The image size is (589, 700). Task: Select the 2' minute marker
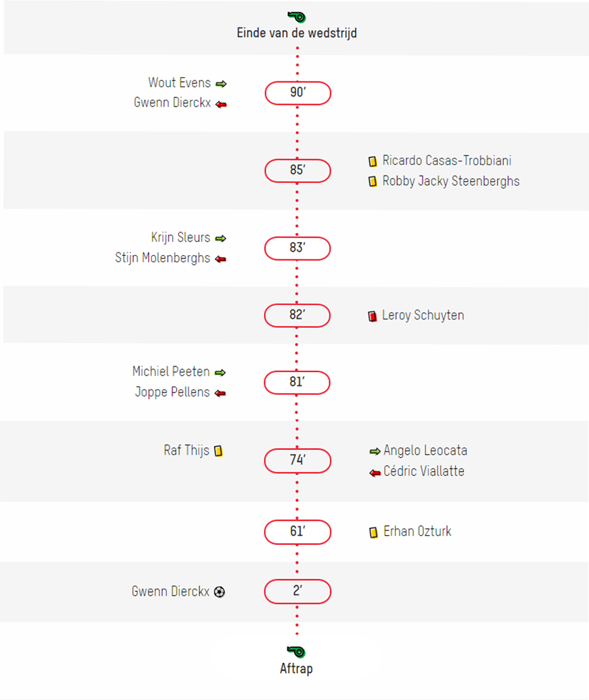[297, 591]
